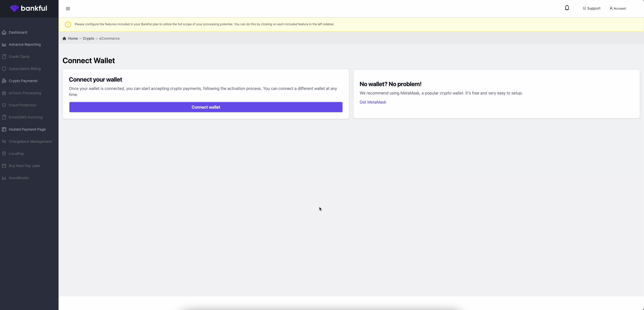Click the LocalPay location pin icon
The height and width of the screenshot is (310, 644).
4,154
